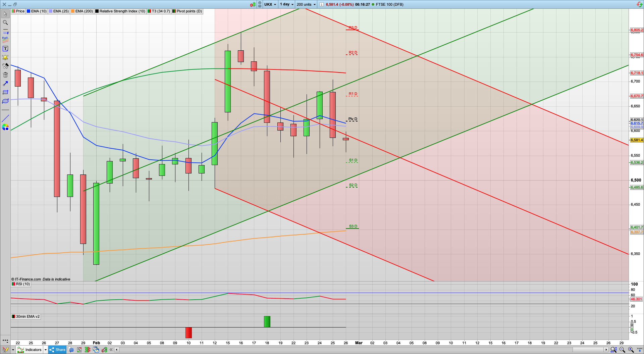Viewport: 644px width, 354px height.
Task: Expand the UKX symbol dropdown
Action: 270,4
